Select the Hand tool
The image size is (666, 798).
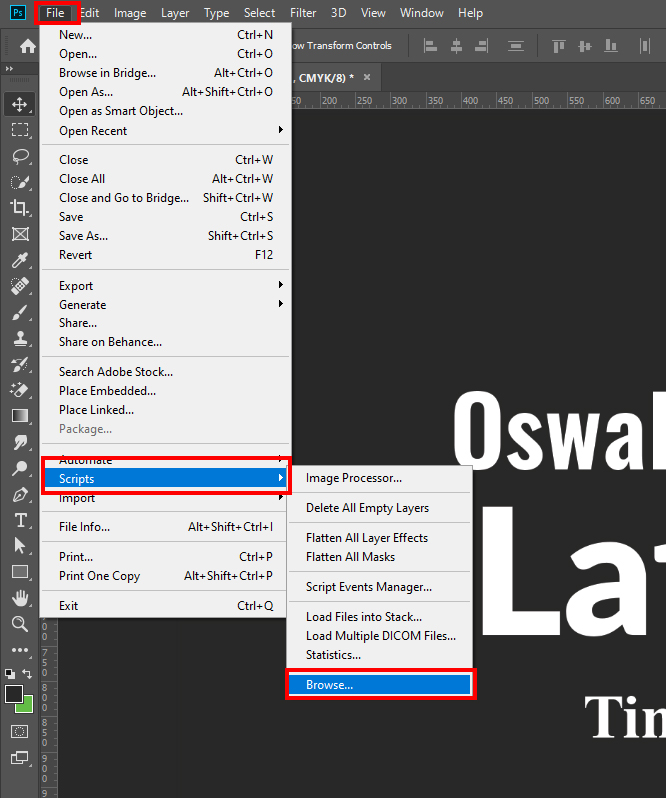20,598
